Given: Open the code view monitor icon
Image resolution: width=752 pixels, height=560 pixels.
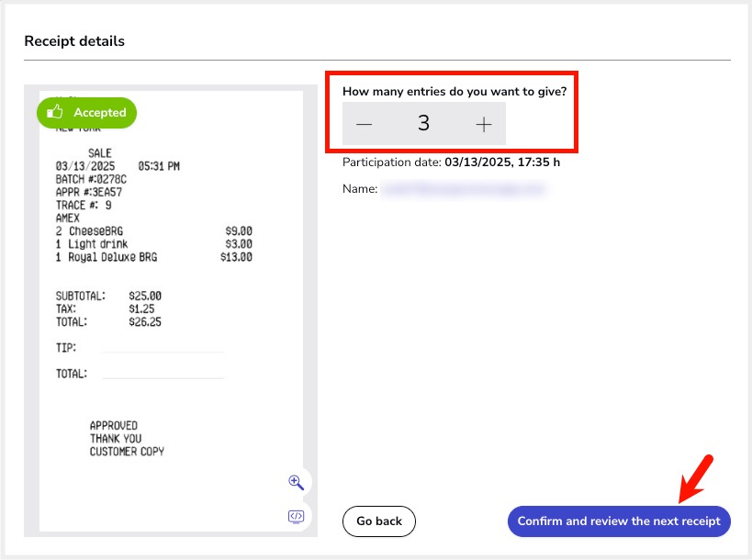Looking at the screenshot, I should [x=296, y=516].
